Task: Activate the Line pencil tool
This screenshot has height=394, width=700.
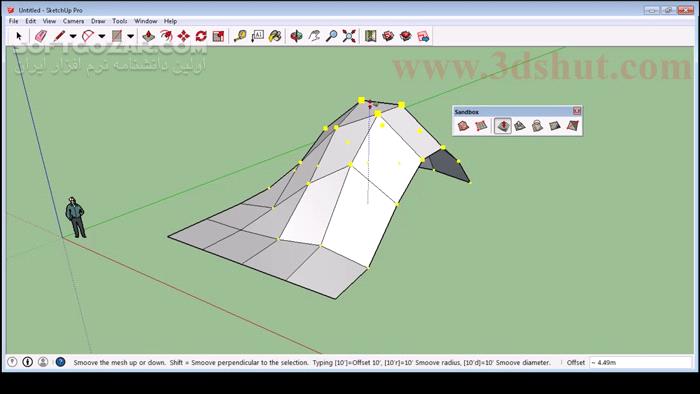Action: click(x=59, y=36)
